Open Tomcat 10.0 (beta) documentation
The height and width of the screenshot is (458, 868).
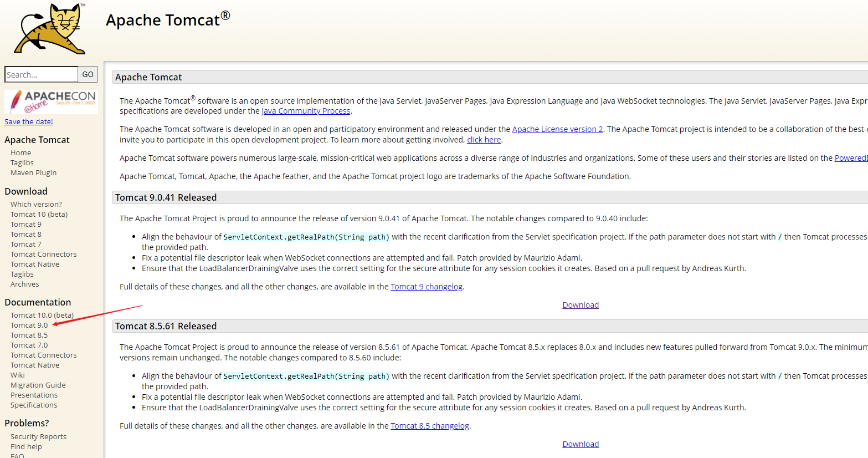tap(42, 315)
